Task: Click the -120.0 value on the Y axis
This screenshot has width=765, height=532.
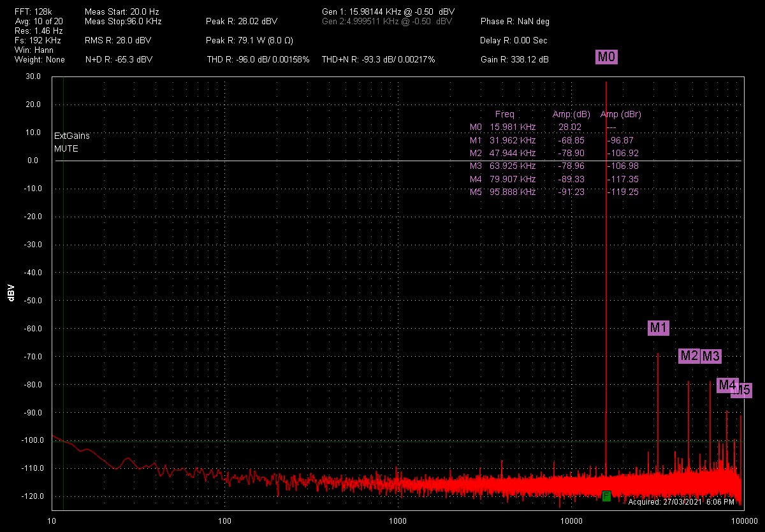Action: click(x=31, y=496)
